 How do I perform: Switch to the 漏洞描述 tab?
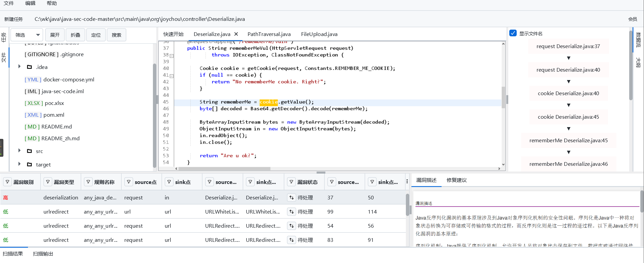[426, 180]
